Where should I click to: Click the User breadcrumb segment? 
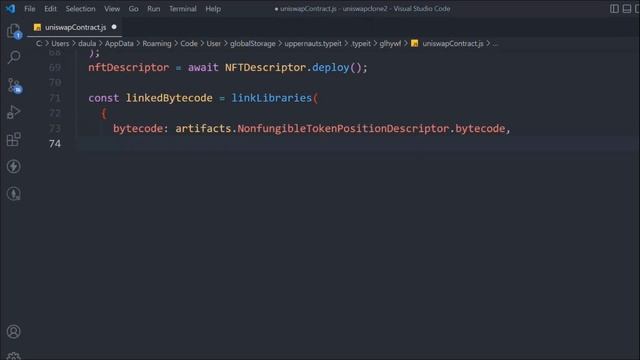[x=213, y=43]
